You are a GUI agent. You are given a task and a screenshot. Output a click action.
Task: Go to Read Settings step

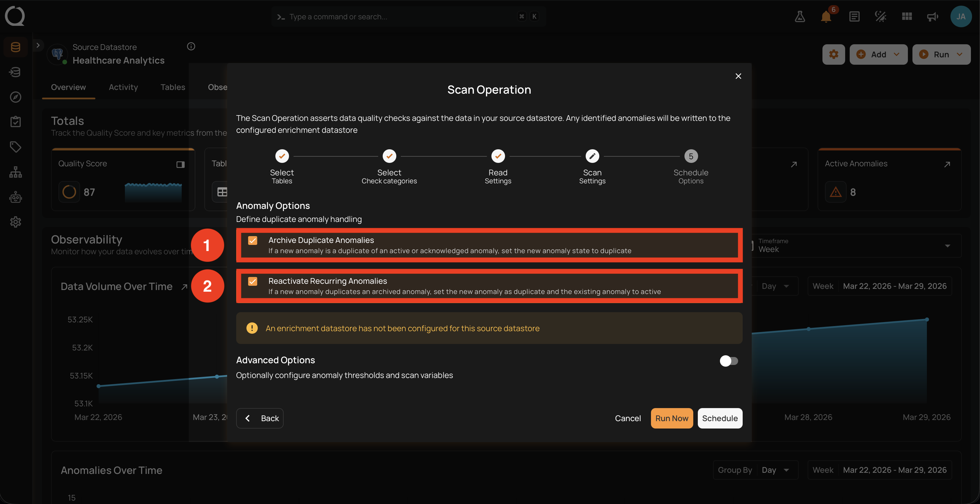pyautogui.click(x=498, y=167)
